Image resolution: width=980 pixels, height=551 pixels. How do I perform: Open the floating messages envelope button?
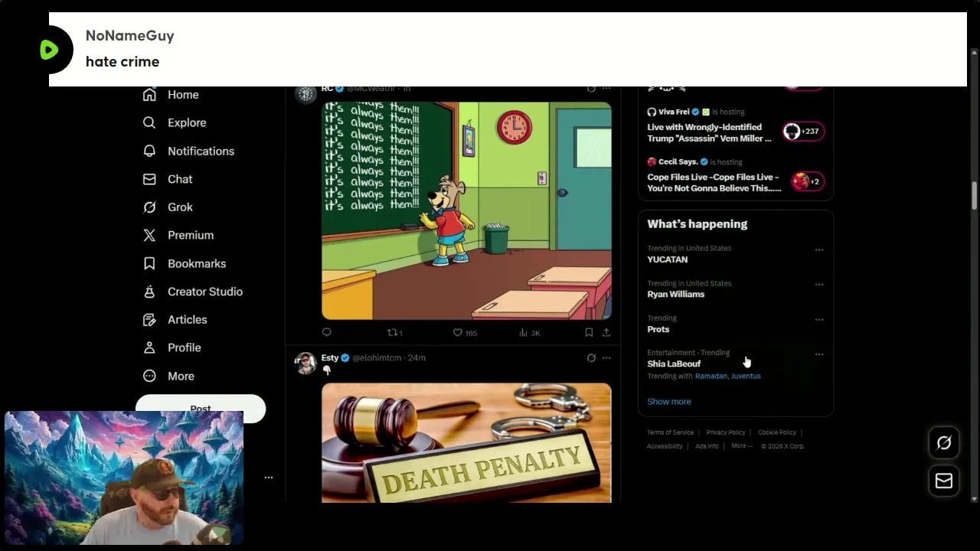[x=944, y=481]
